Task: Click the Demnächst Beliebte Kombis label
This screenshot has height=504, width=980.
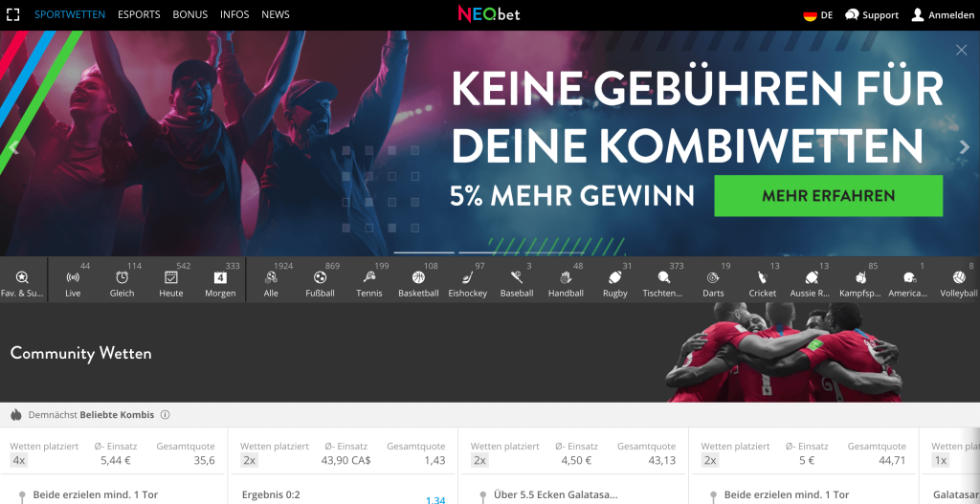Action: (x=91, y=415)
